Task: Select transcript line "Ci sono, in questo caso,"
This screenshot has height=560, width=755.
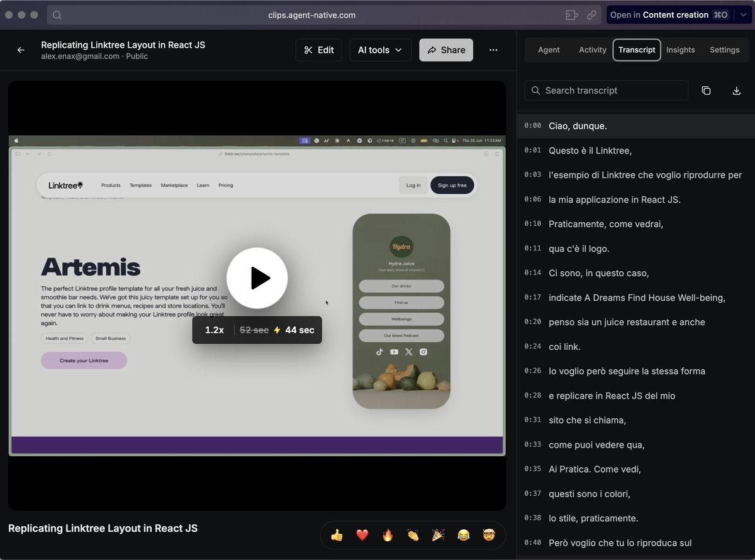Action: point(635,273)
